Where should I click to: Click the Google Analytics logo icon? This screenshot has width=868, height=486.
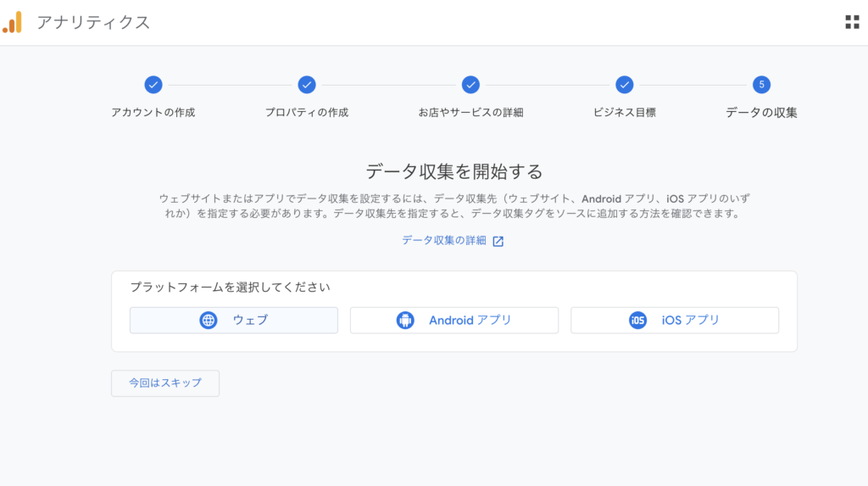pyautogui.click(x=12, y=22)
